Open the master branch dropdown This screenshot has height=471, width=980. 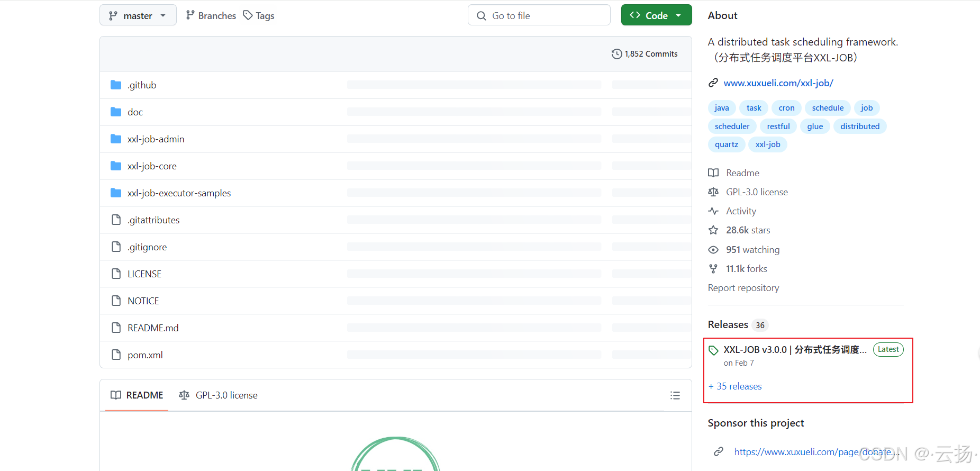pyautogui.click(x=138, y=15)
